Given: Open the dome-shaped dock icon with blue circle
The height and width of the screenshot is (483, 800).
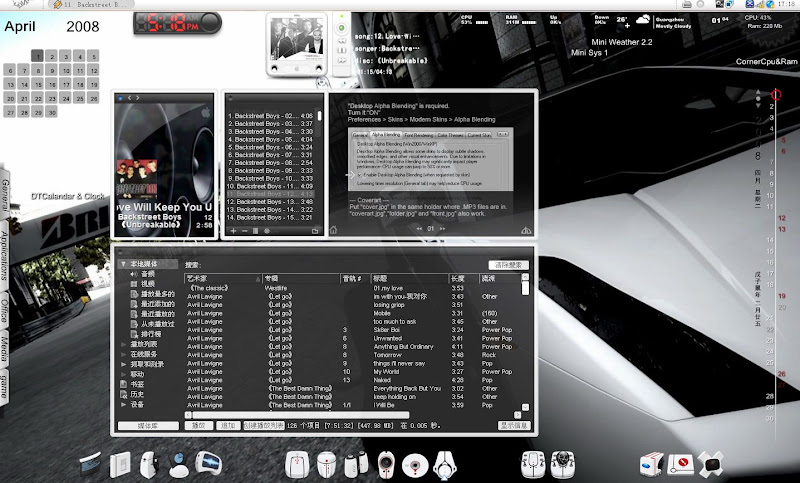Looking at the screenshot, I should point(179,465).
